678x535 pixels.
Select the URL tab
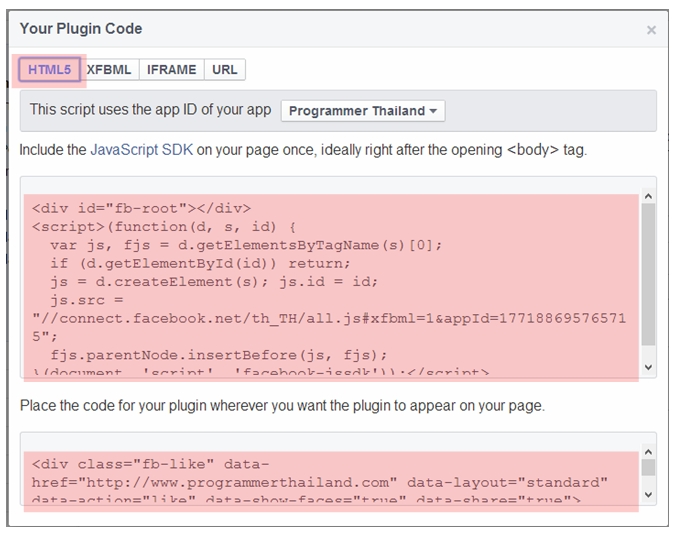click(225, 70)
